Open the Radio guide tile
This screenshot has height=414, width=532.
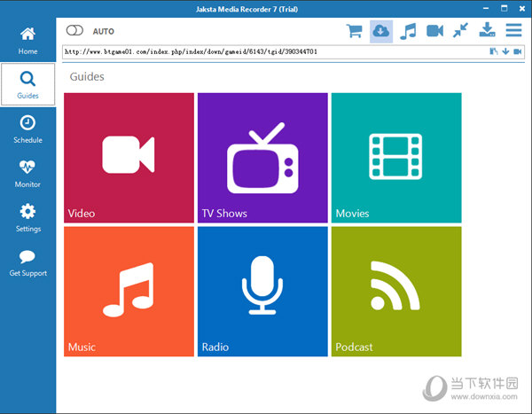click(x=262, y=292)
